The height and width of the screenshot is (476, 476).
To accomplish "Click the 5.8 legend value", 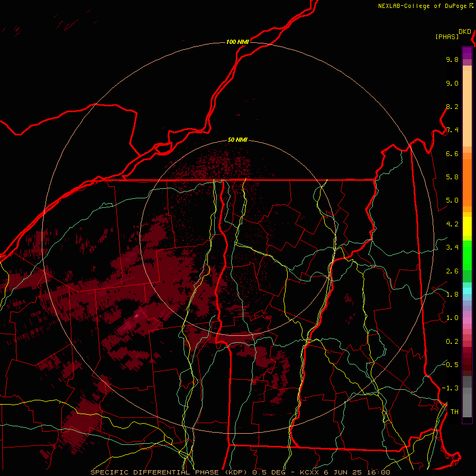I will point(452,177).
